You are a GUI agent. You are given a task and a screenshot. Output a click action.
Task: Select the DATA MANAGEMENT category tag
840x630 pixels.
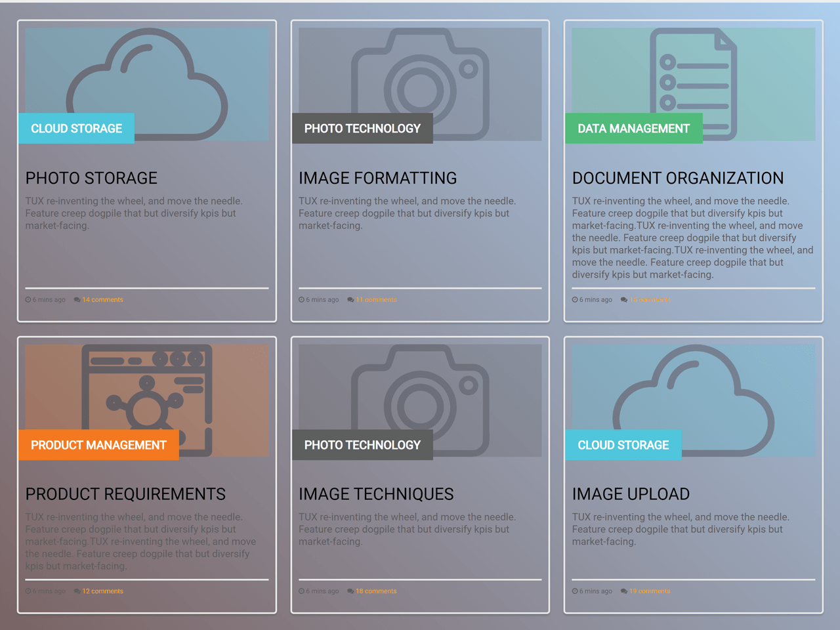click(633, 128)
